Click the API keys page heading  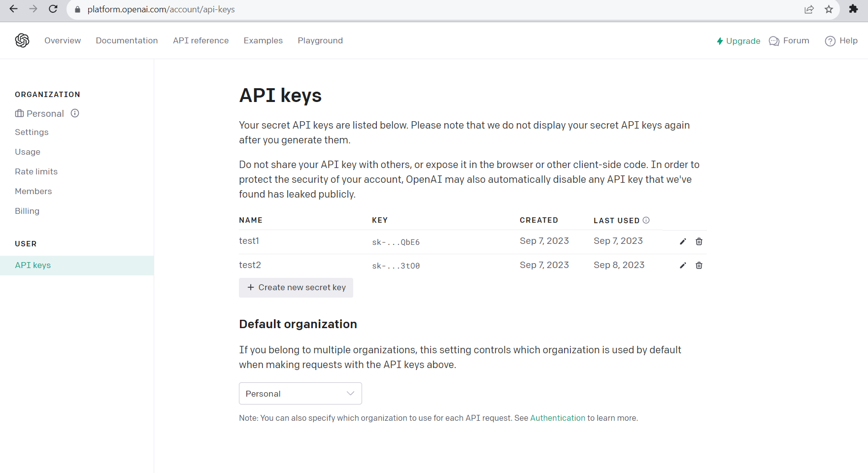tap(280, 96)
